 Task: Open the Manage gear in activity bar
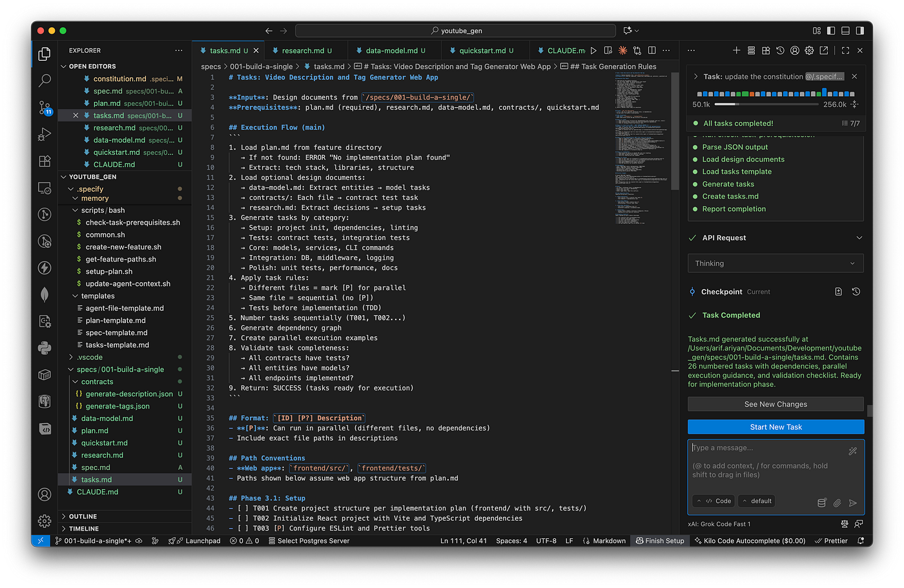(x=45, y=521)
